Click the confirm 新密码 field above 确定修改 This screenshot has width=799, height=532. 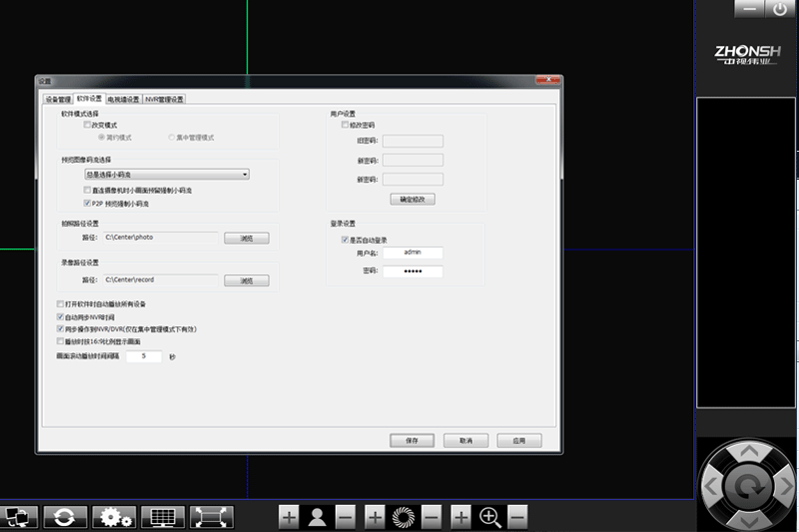[412, 180]
